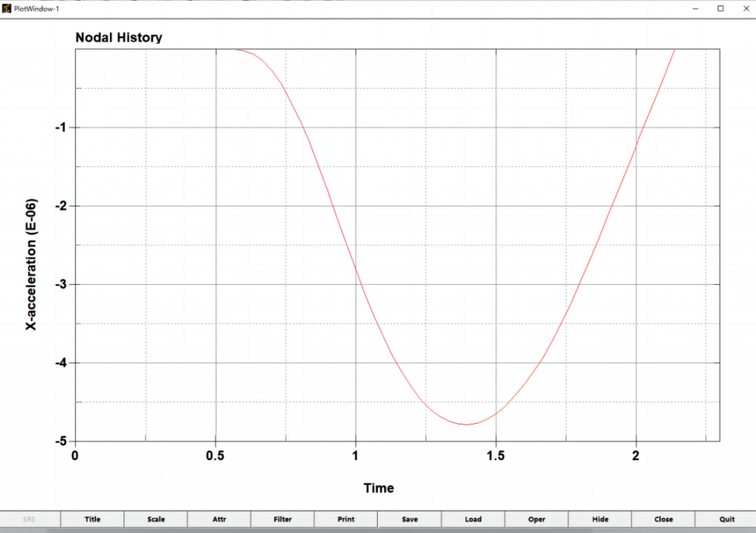Load curve data with Load button
This screenshot has height=533, width=756.
pos(473,519)
